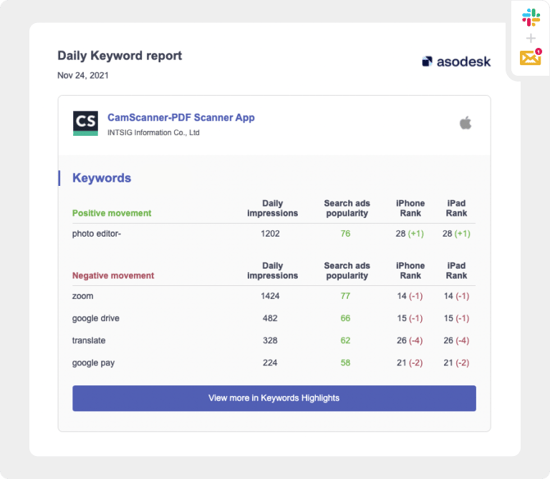This screenshot has height=479, width=550.
Task: Click the Daily Keyword report title
Action: 120,55
